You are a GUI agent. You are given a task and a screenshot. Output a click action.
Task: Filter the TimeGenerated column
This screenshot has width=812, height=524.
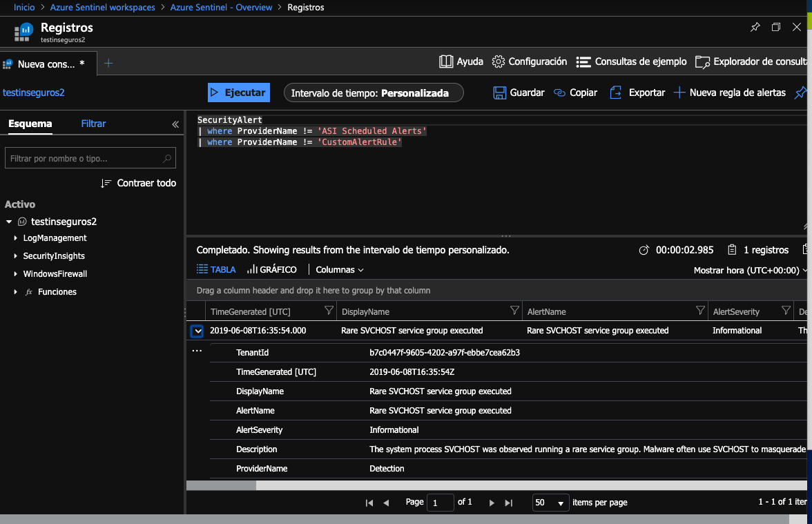coord(329,311)
